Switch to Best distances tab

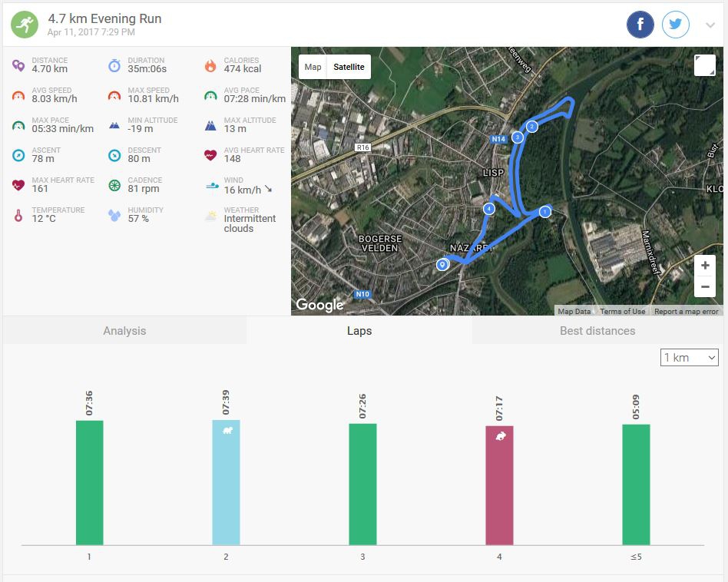597,331
